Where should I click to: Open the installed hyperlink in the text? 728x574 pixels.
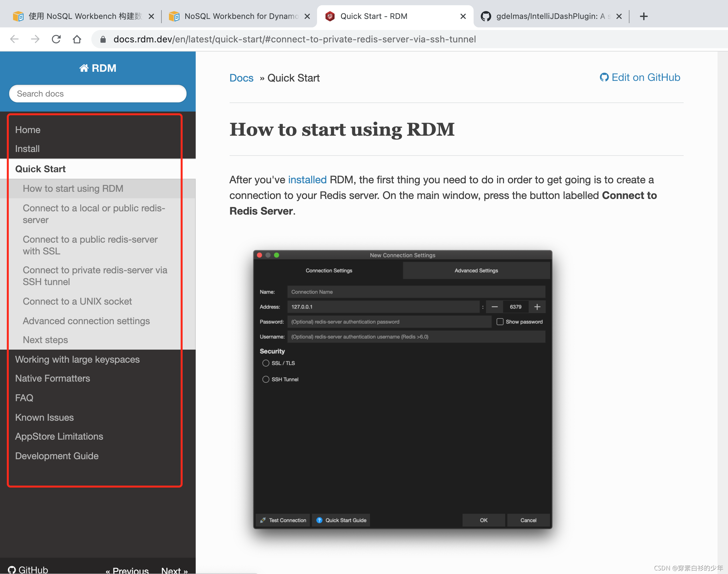coord(307,180)
